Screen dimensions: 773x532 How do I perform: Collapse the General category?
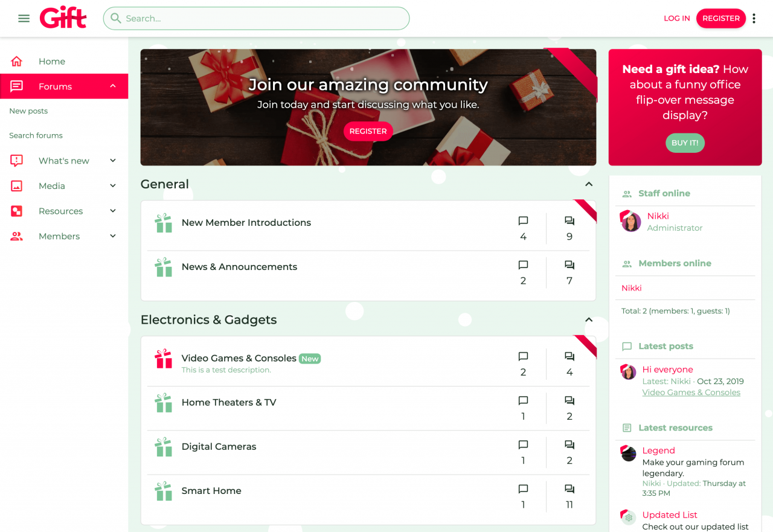tap(589, 184)
